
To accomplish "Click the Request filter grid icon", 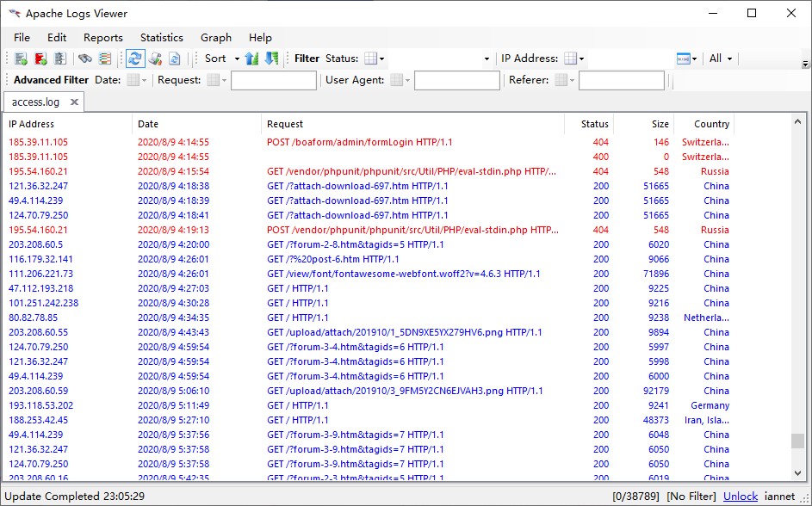I will (213, 80).
